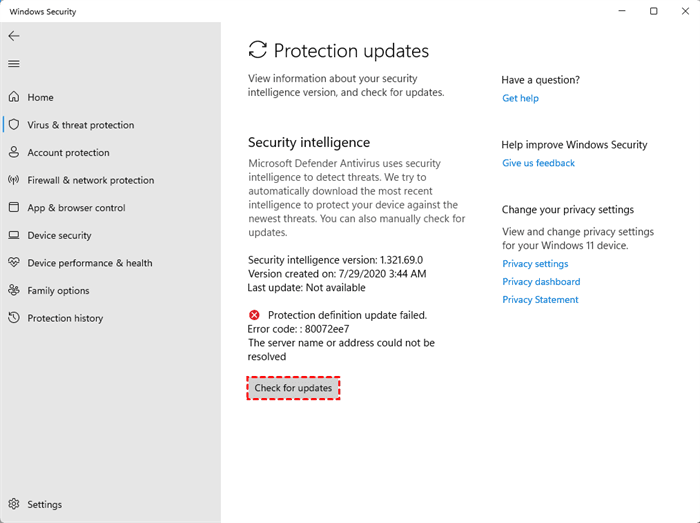Image resolution: width=700 pixels, height=523 pixels.
Task: Click the Protection updates refresh icon
Action: pyautogui.click(x=258, y=50)
